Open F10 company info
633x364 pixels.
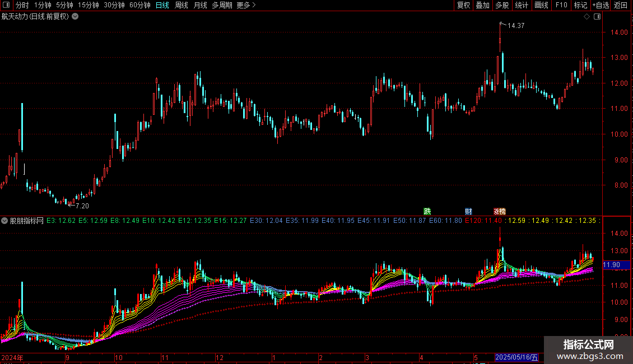tap(561, 5)
